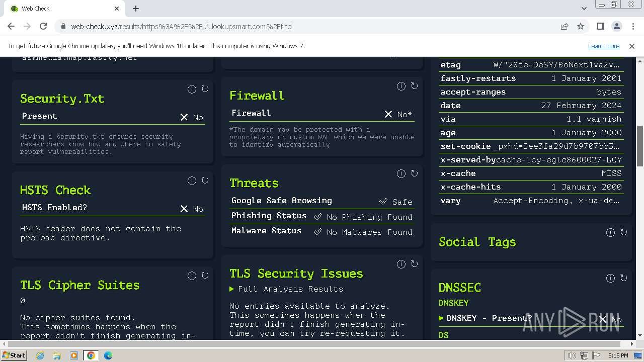Open Microsoft Edge from taskbar
The image size is (644, 362).
[x=108, y=355]
